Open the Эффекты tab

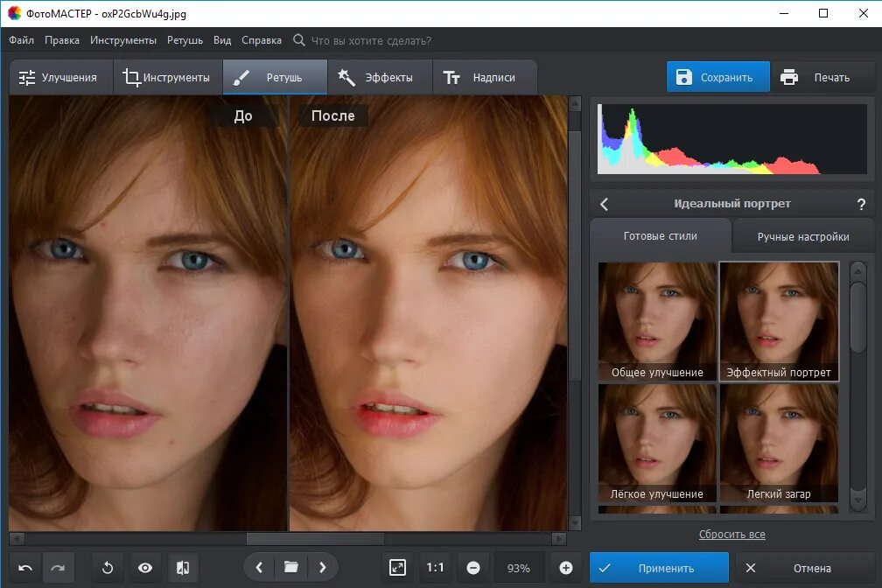click(380, 77)
